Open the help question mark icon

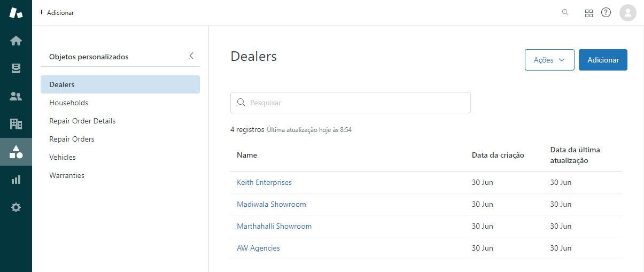click(x=606, y=12)
